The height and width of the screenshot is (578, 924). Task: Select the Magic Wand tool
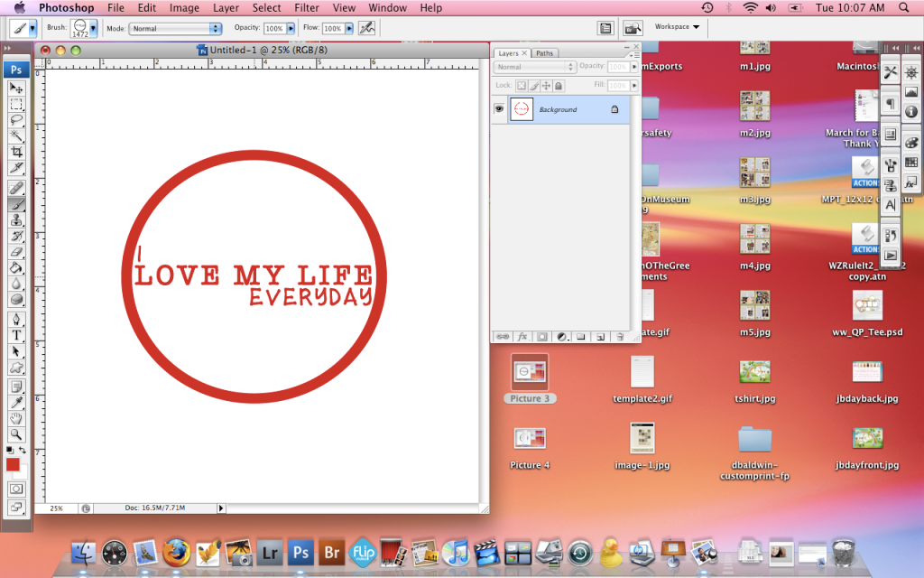[16, 136]
